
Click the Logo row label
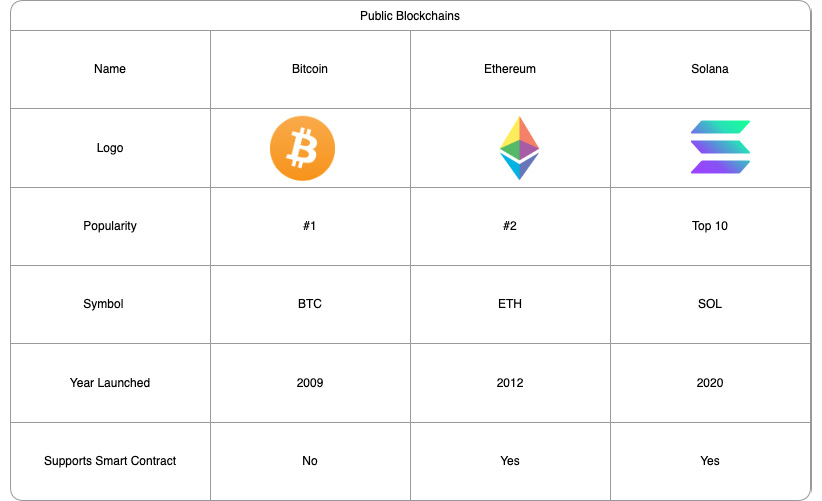(110, 148)
